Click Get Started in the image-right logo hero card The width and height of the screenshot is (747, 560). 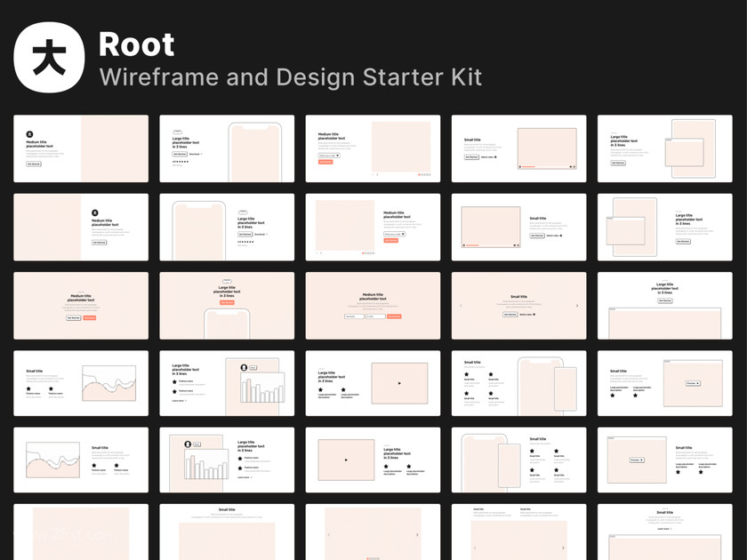click(34, 164)
